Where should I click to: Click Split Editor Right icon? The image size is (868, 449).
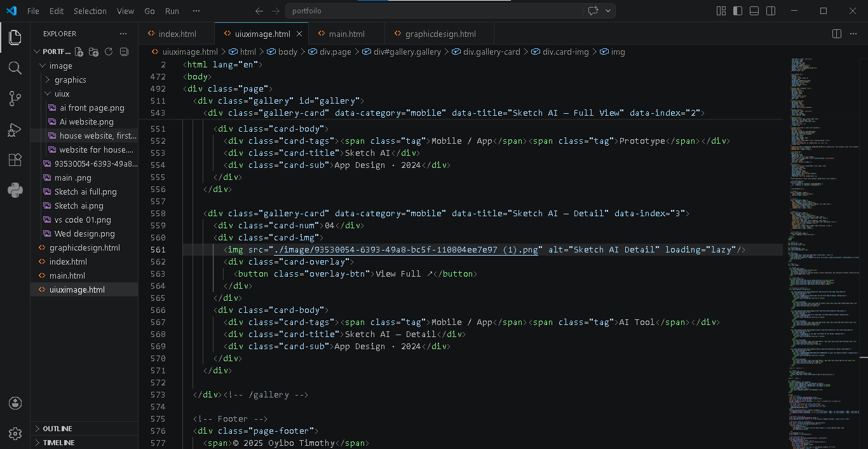[x=837, y=34]
